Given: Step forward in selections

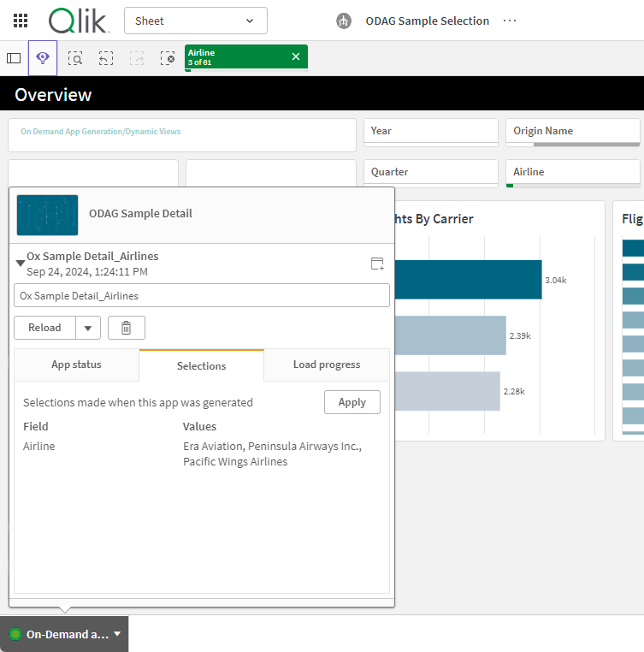Looking at the screenshot, I should coord(137,58).
